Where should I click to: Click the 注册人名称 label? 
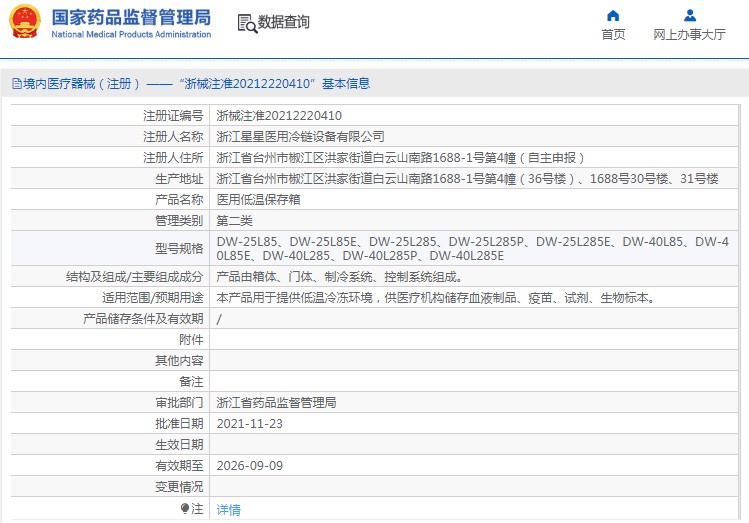click(x=173, y=137)
